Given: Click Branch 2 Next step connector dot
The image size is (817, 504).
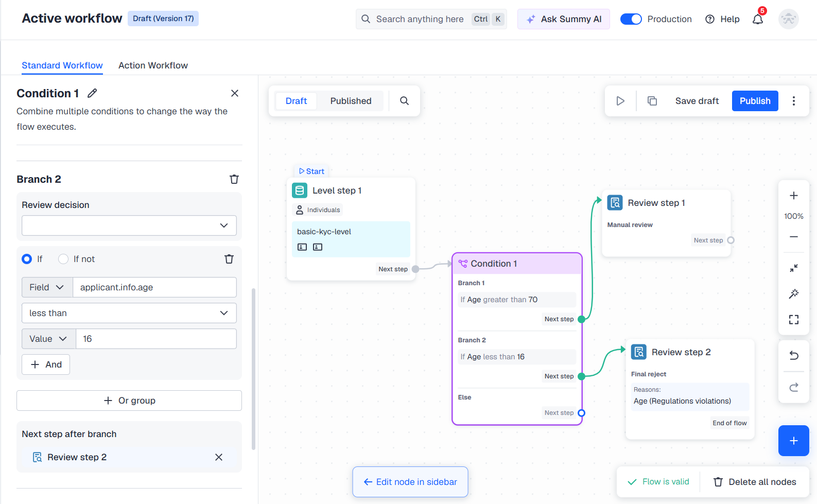Looking at the screenshot, I should (x=581, y=376).
